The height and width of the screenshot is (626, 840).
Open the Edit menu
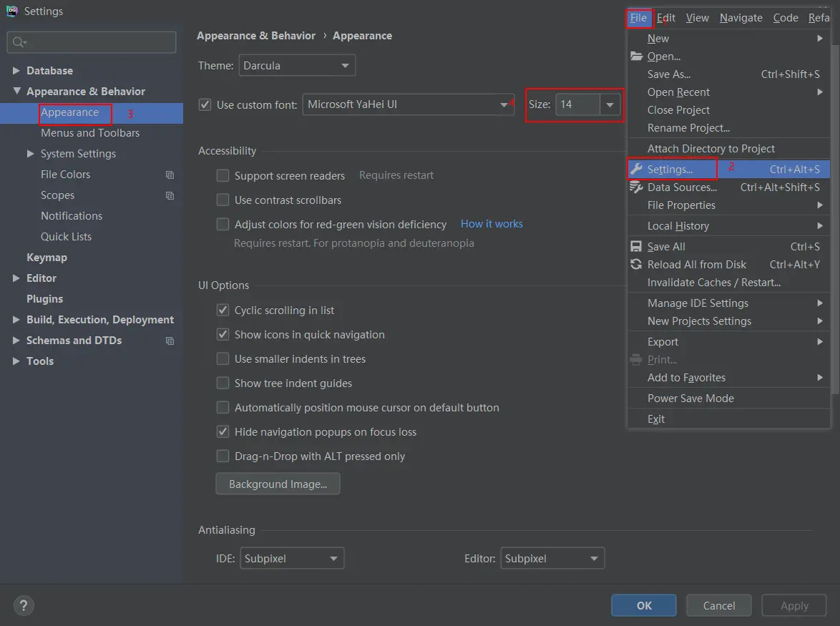pos(666,18)
